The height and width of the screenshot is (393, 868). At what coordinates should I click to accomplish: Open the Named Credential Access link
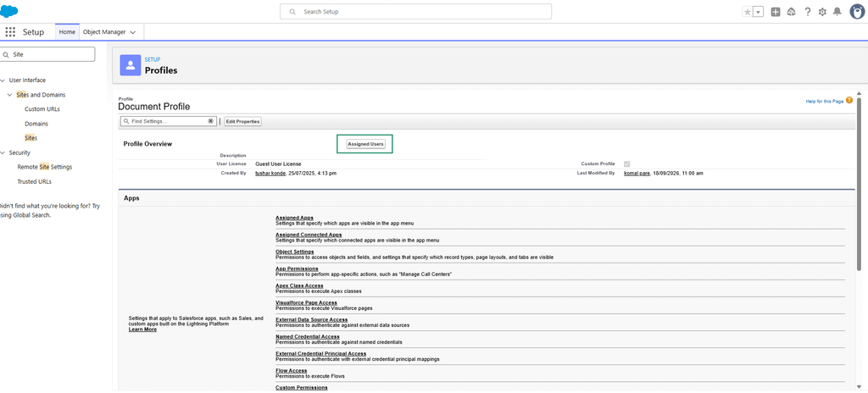click(306, 336)
